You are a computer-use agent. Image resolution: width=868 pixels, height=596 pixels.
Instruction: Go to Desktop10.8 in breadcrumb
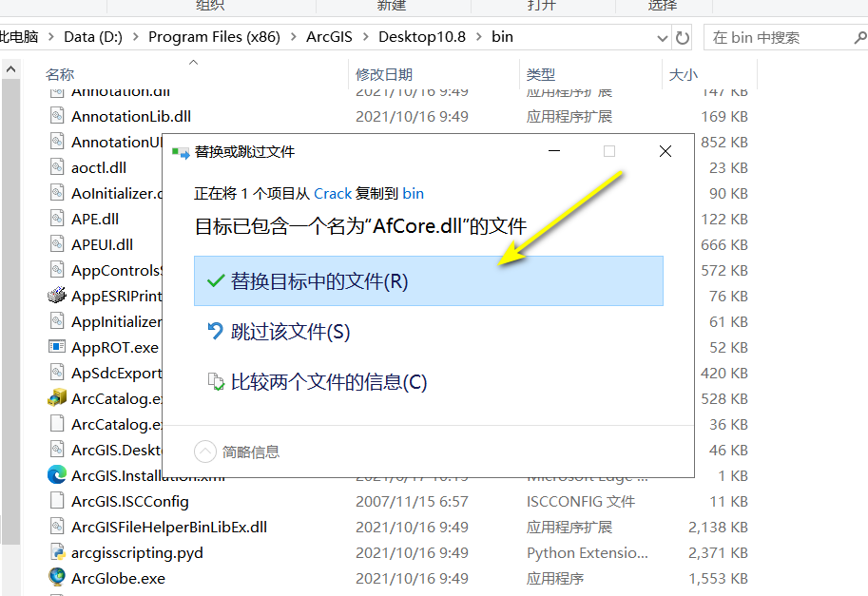point(422,36)
